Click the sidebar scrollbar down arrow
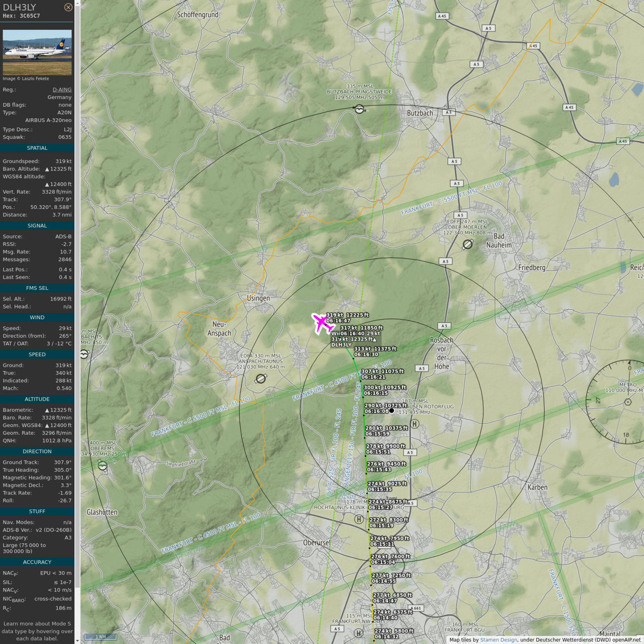This screenshot has height=644, width=644. [x=77, y=641]
